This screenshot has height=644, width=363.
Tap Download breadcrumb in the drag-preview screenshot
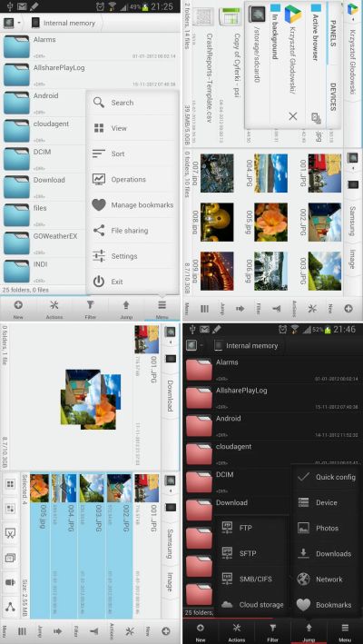point(169,396)
